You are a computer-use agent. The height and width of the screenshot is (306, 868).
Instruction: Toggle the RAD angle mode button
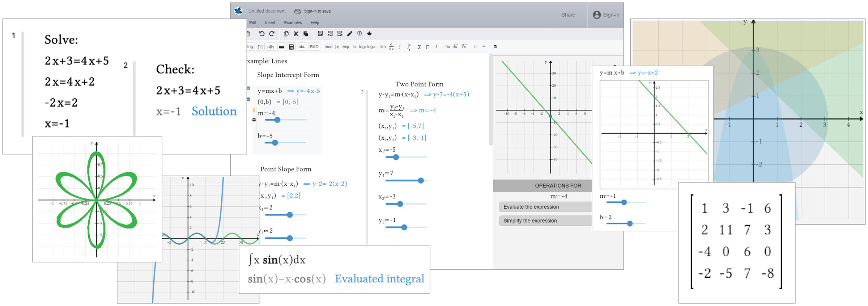(314, 47)
